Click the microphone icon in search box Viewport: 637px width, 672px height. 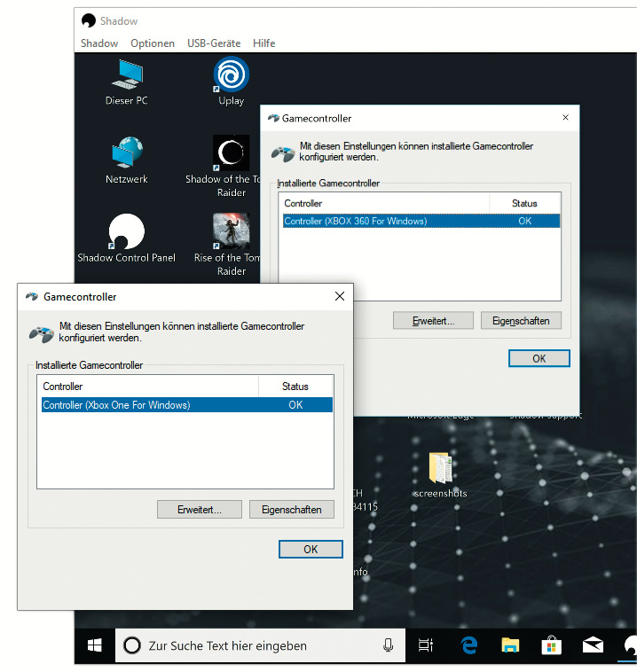click(388, 645)
